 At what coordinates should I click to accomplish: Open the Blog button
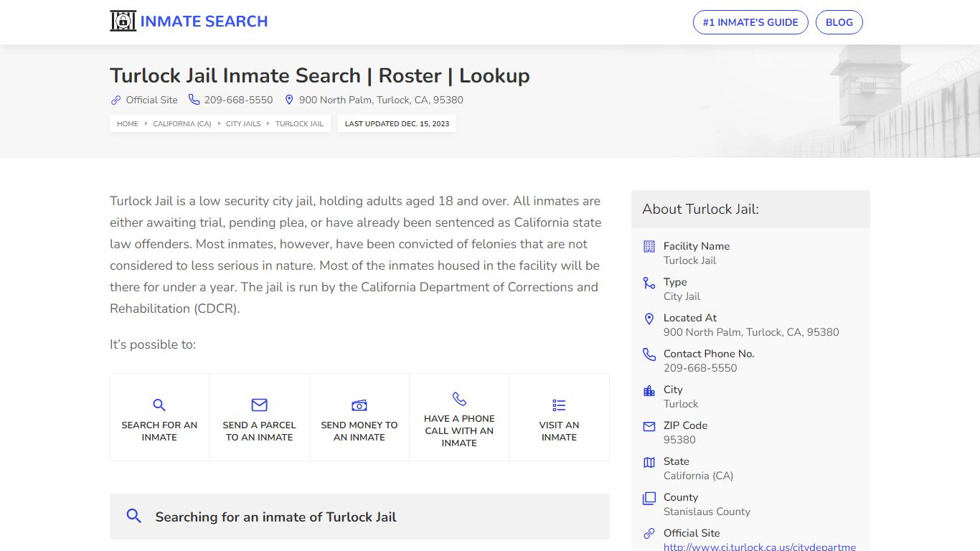click(x=839, y=22)
